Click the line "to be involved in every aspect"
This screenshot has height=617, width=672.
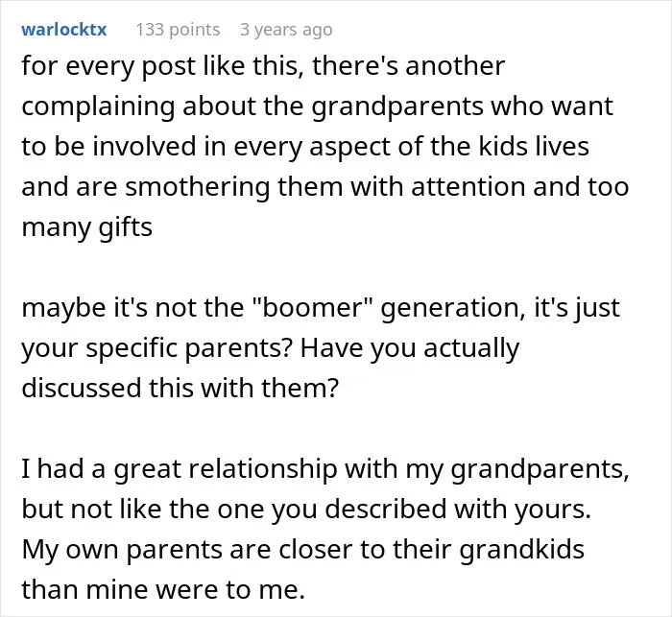tap(305, 147)
